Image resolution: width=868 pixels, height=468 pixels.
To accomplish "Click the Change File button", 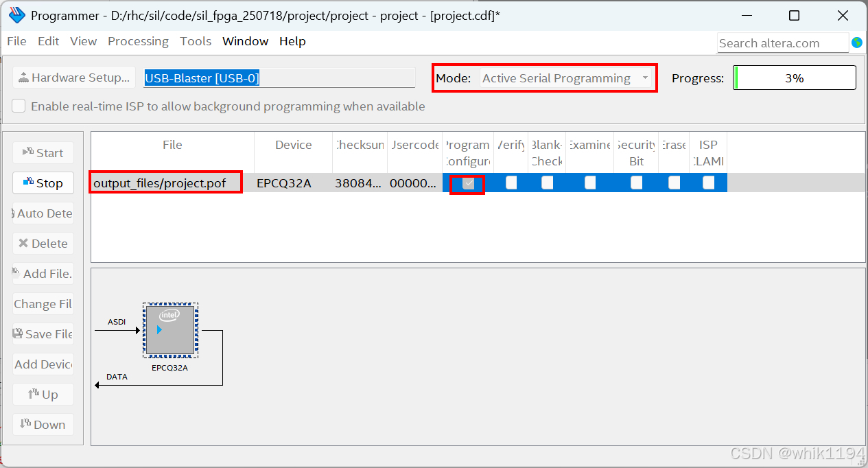I will tap(43, 303).
